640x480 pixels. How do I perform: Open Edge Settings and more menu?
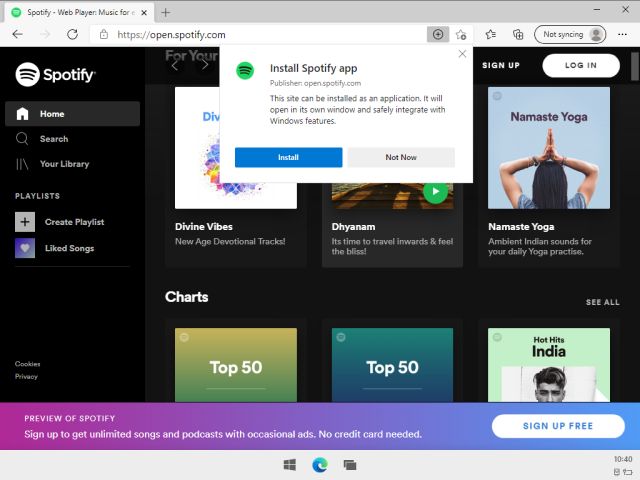(622, 35)
